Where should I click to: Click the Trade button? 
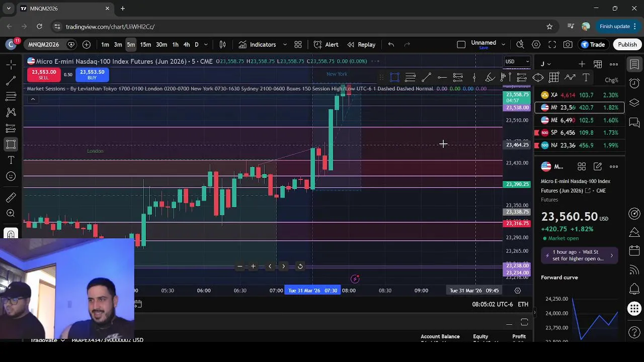[593, 44]
